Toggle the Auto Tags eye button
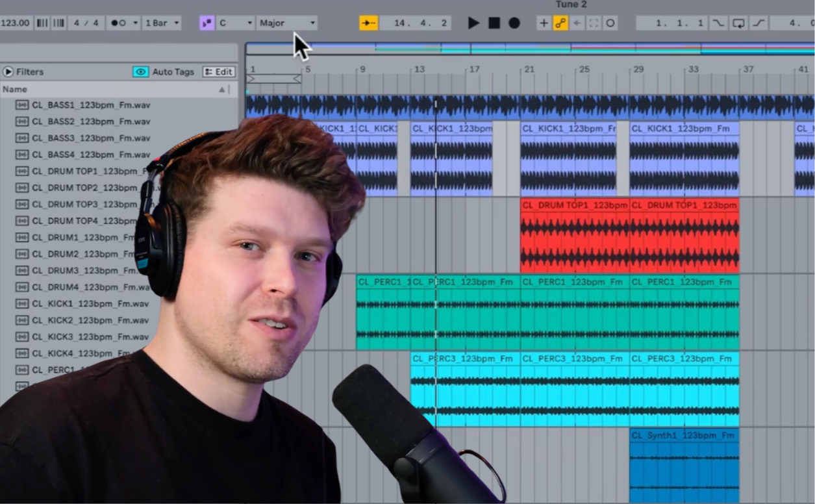The width and height of the screenshot is (815, 504). pos(141,71)
